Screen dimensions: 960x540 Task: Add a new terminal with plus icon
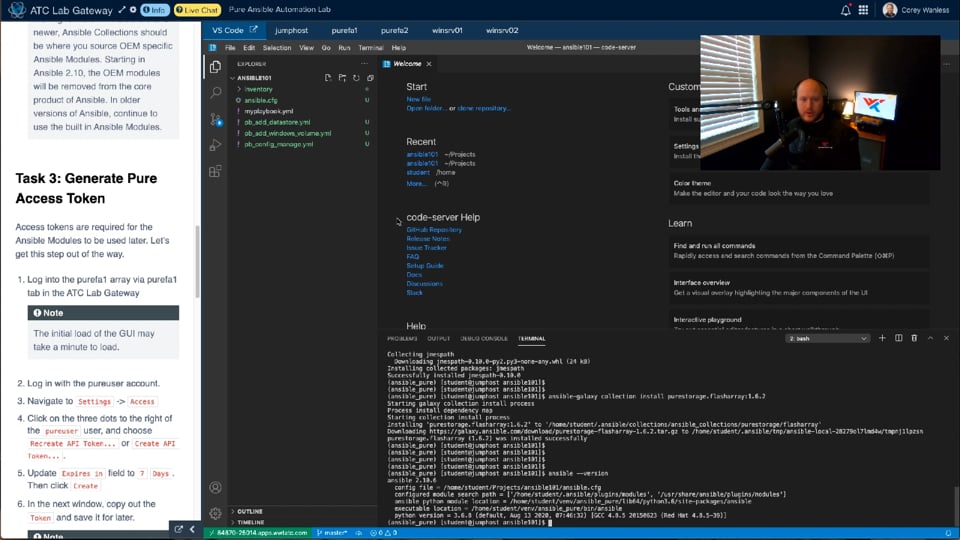pos(882,338)
